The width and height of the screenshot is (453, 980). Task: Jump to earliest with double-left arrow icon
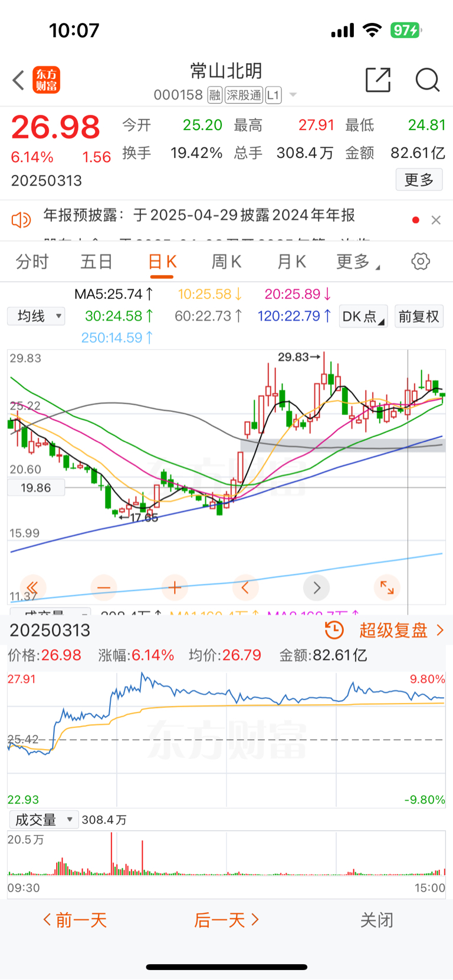pos(33,588)
